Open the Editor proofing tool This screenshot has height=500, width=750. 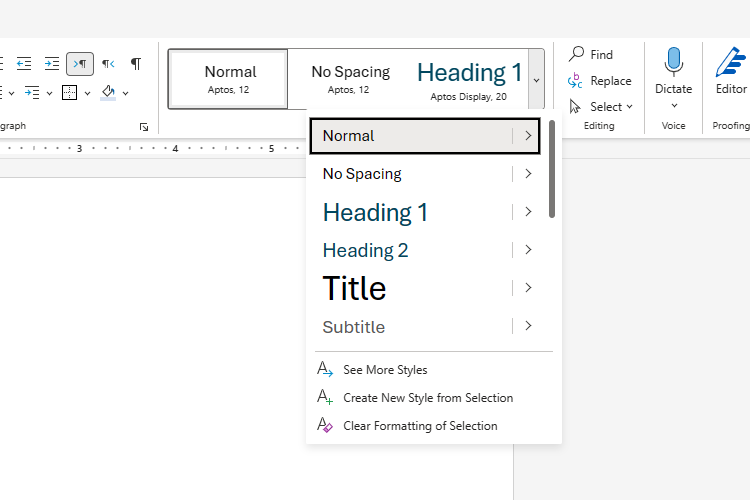point(731,70)
